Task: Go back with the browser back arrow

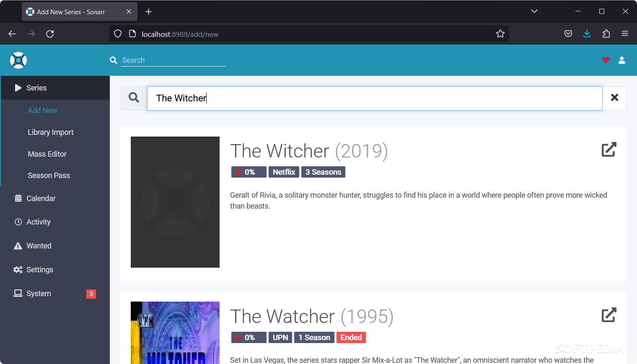Action: click(12, 34)
